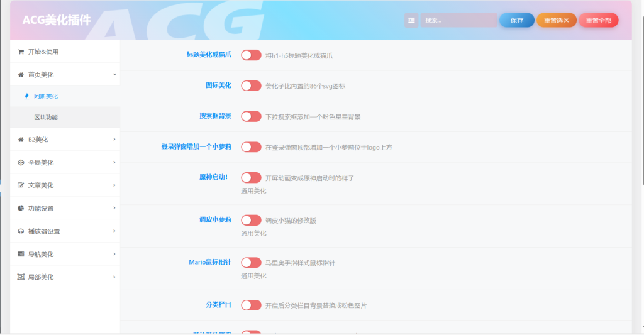This screenshot has height=335, width=644.
Task: Expand the 局部美化 chevron
Action: [114, 277]
